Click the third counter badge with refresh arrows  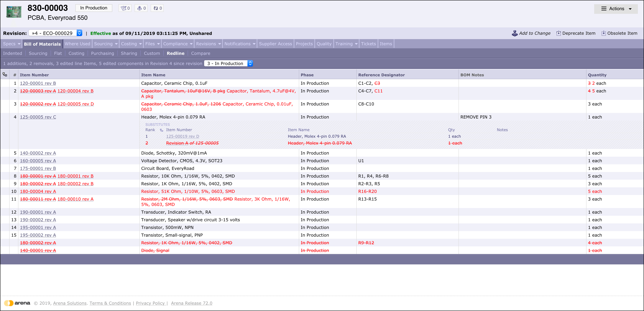pos(157,8)
